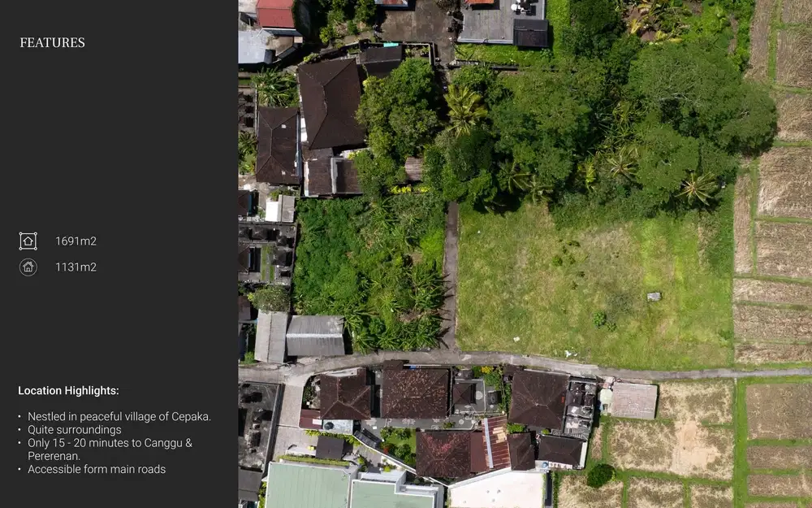This screenshot has height=508, width=812.
Task: Click the 'Accessible form main roads' bullet
Action: 96,469
